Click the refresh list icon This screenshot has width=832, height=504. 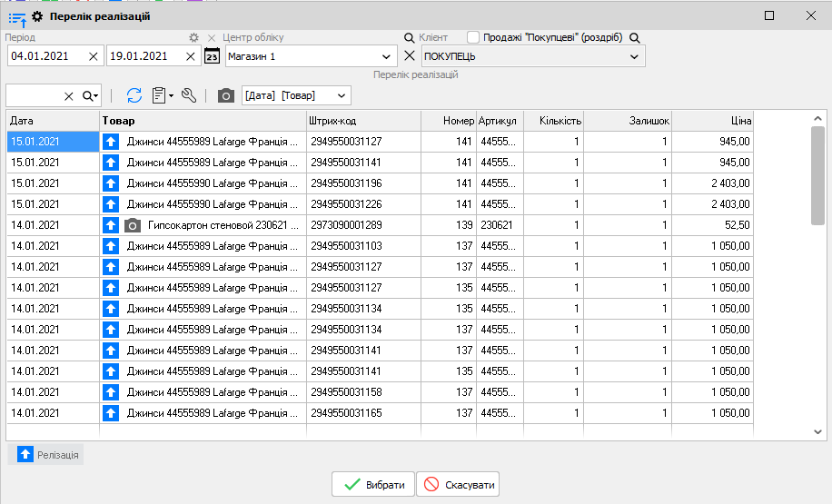click(x=134, y=95)
